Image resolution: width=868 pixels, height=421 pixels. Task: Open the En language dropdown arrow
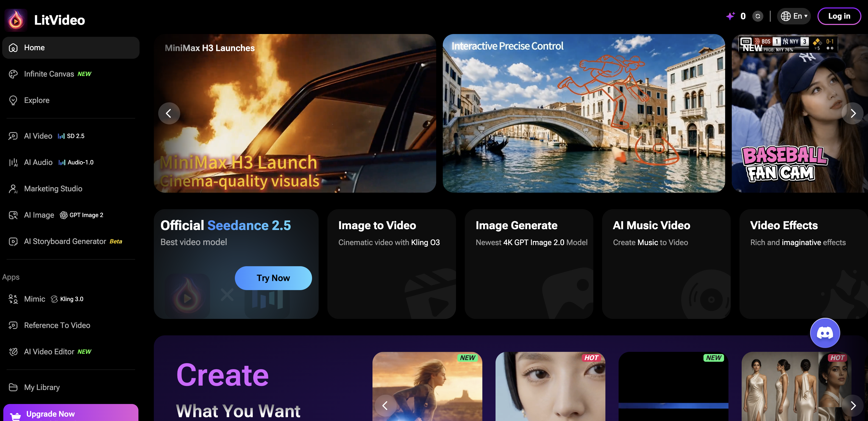tap(806, 16)
